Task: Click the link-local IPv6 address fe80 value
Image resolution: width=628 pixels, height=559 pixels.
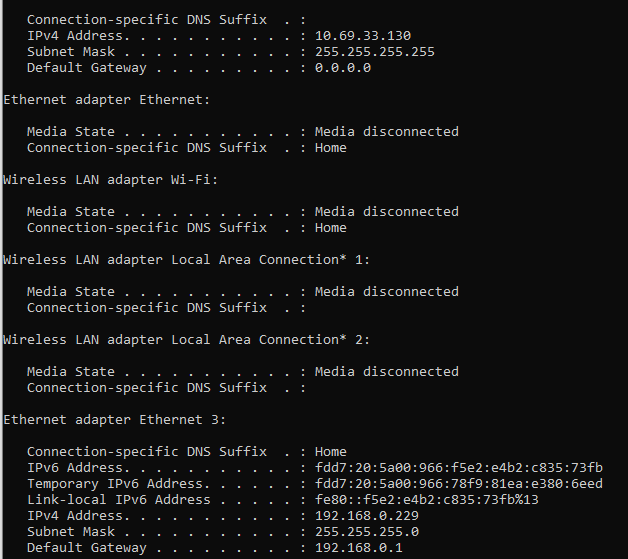Action: [x=426, y=500]
